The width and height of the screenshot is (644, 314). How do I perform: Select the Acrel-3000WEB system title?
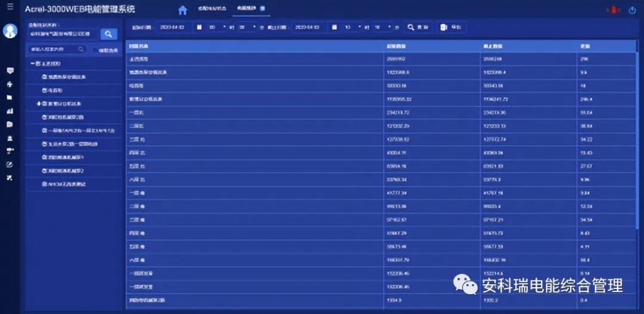(x=80, y=9)
